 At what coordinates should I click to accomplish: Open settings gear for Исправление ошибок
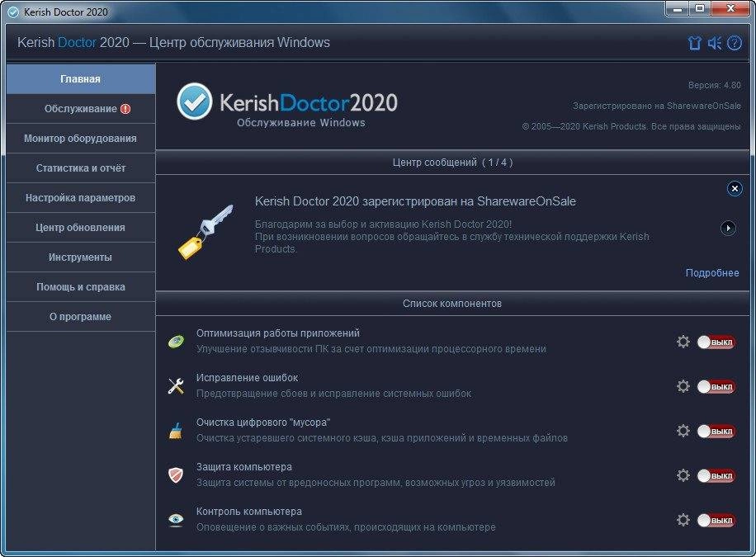[683, 386]
